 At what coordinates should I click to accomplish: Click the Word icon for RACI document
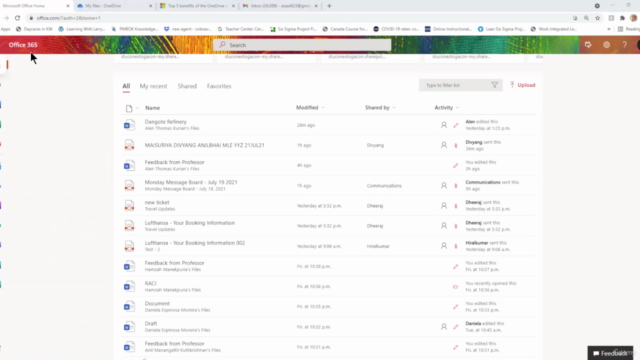129,286
